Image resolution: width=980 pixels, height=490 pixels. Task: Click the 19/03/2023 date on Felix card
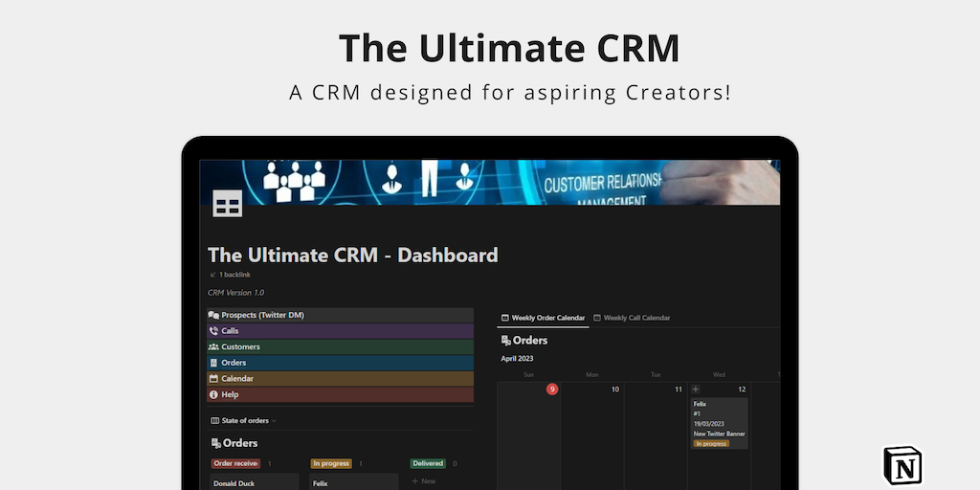coord(709,424)
